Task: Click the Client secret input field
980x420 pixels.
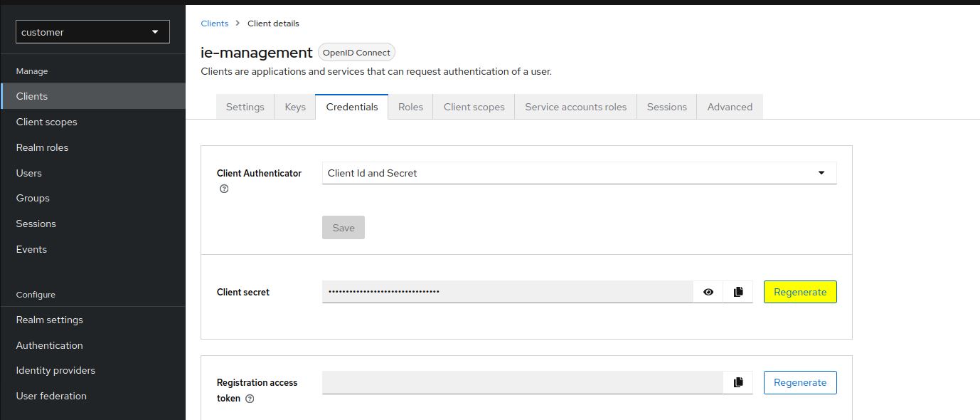Action: [507, 292]
